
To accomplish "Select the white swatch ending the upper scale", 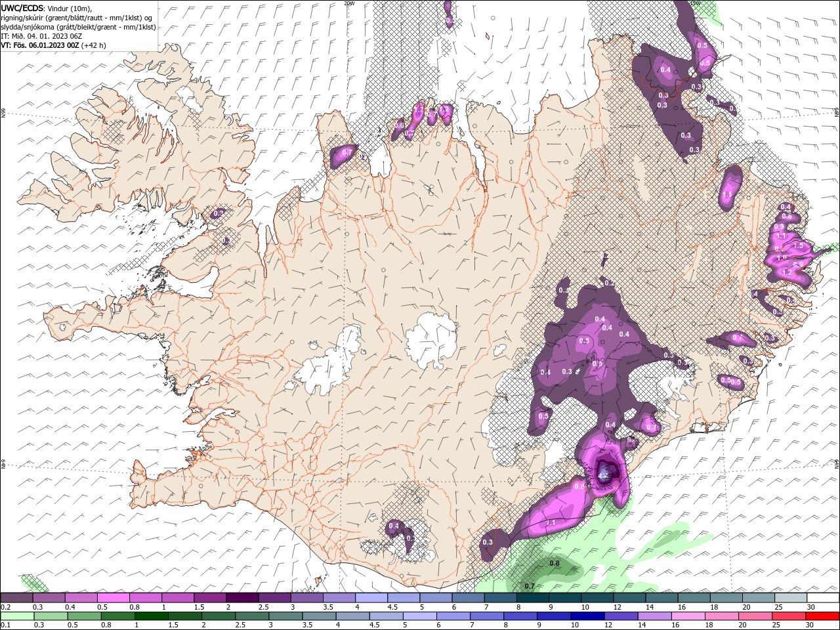I will coord(822,598).
